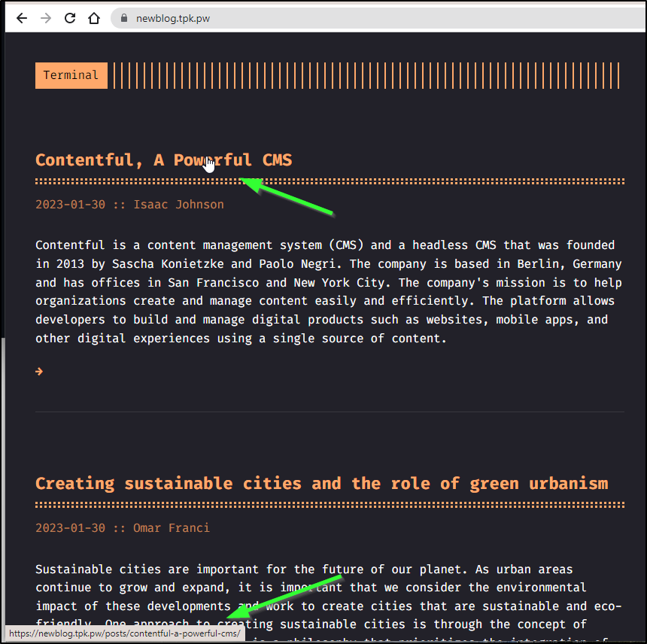Screen dimensions: 647x644
Task: Reload the current page
Action: (x=70, y=18)
